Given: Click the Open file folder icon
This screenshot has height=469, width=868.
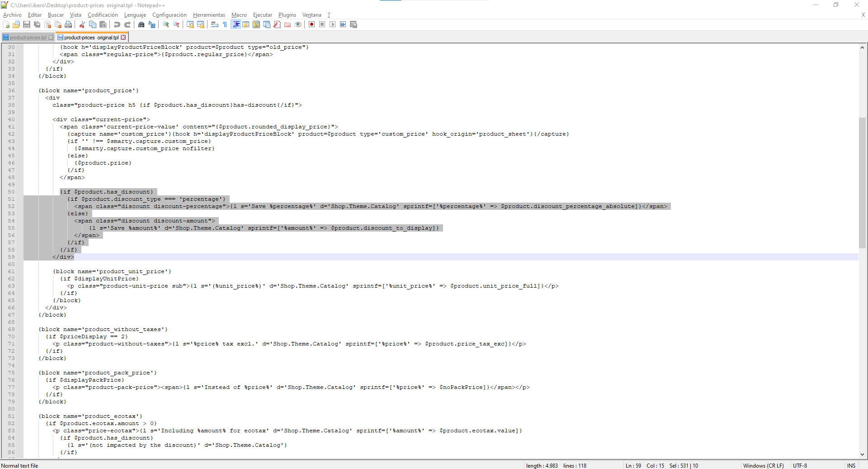Looking at the screenshot, I should pyautogui.click(x=16, y=24).
